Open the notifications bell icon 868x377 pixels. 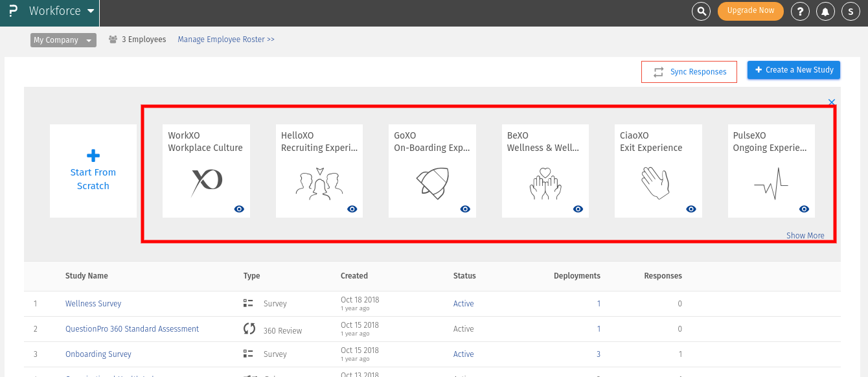tap(825, 11)
